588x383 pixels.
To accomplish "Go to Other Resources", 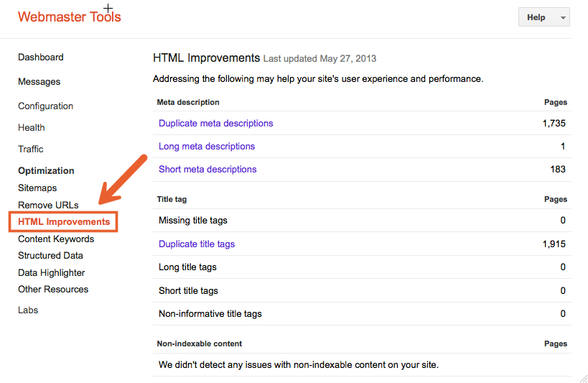I will (53, 290).
